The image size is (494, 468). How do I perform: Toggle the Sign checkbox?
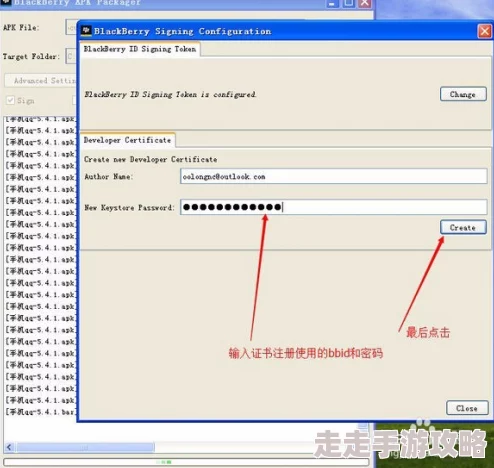click(x=11, y=100)
